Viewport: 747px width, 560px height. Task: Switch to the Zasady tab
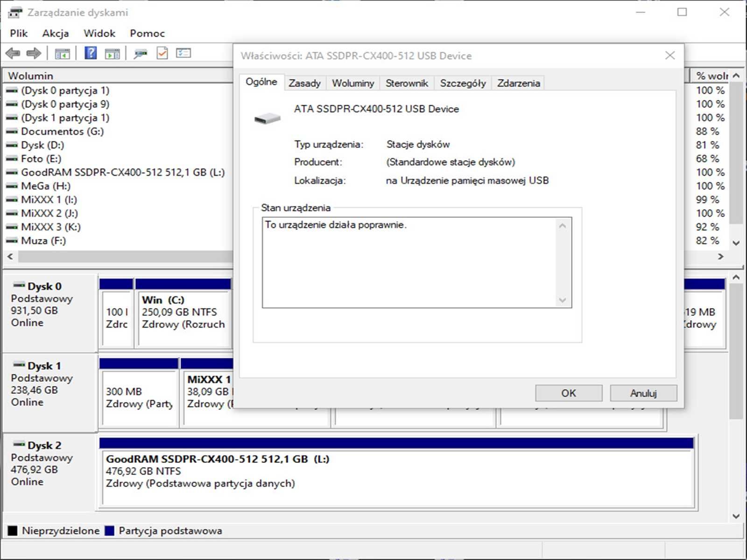(305, 83)
